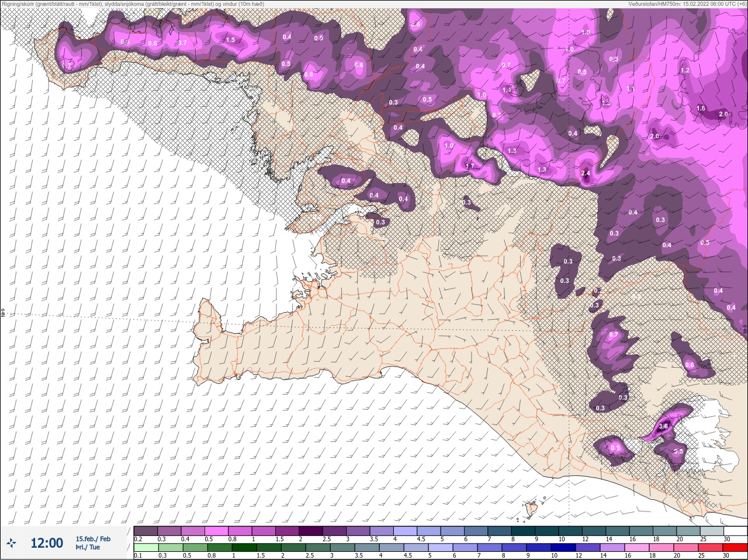The height and width of the screenshot is (560, 748).
Task: Click the '15.feb./ Feb' date text
Action: pyautogui.click(x=93, y=539)
